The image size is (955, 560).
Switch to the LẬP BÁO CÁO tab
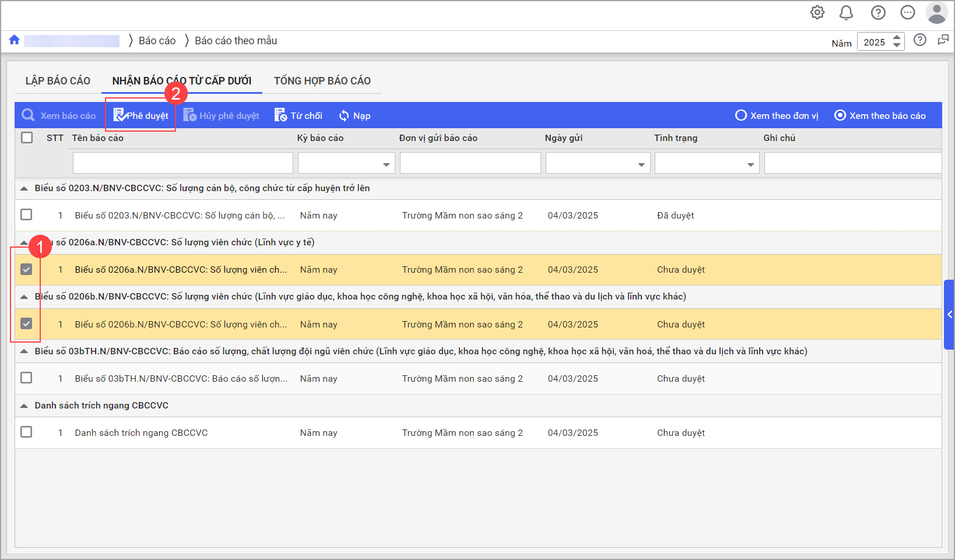58,81
